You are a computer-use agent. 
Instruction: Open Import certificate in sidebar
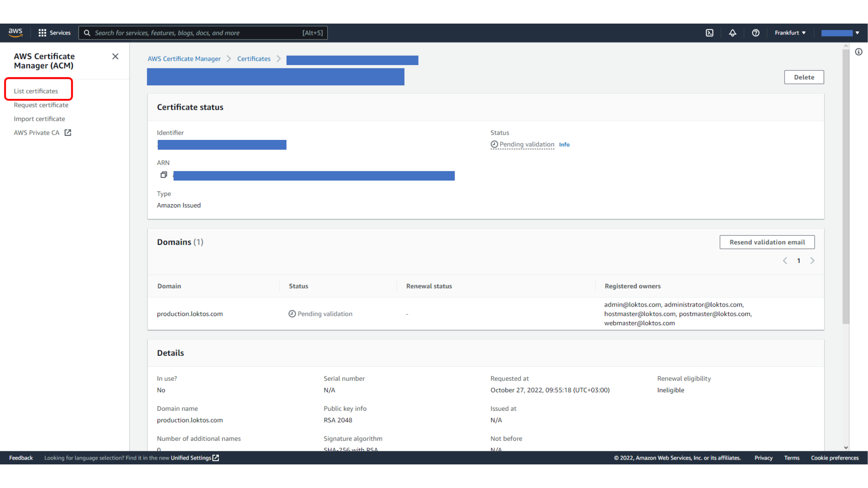click(39, 119)
